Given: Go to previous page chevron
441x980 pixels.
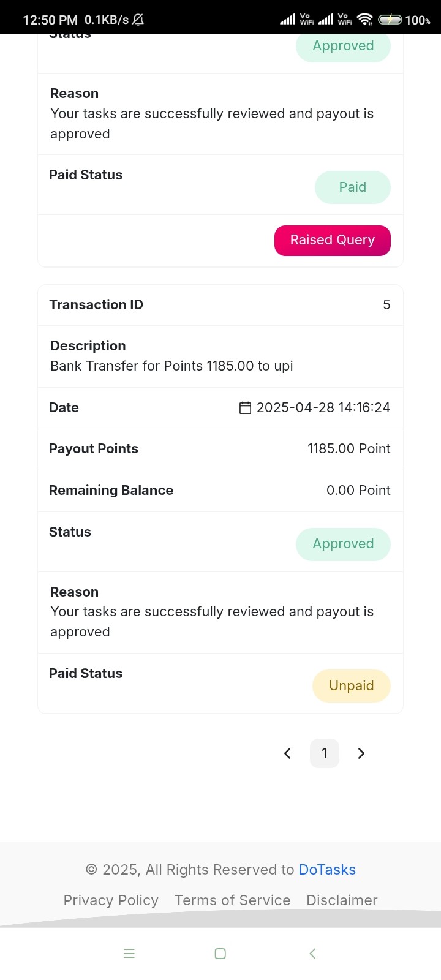Looking at the screenshot, I should pos(287,753).
